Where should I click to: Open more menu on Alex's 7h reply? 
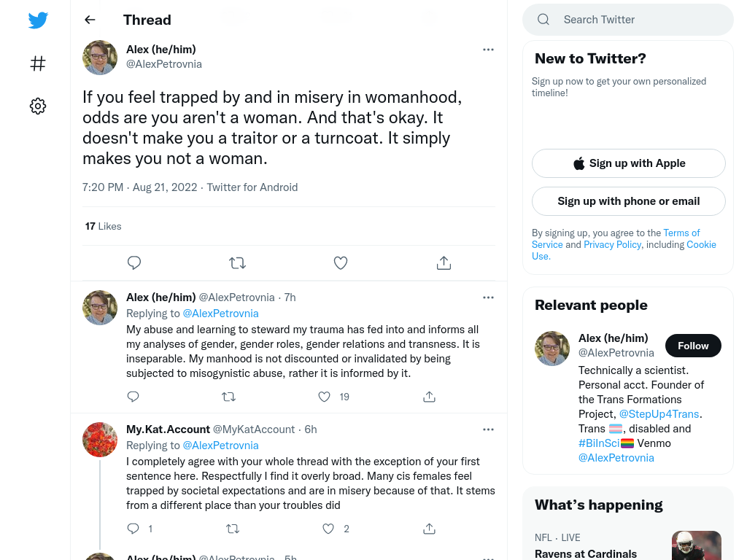coord(488,297)
